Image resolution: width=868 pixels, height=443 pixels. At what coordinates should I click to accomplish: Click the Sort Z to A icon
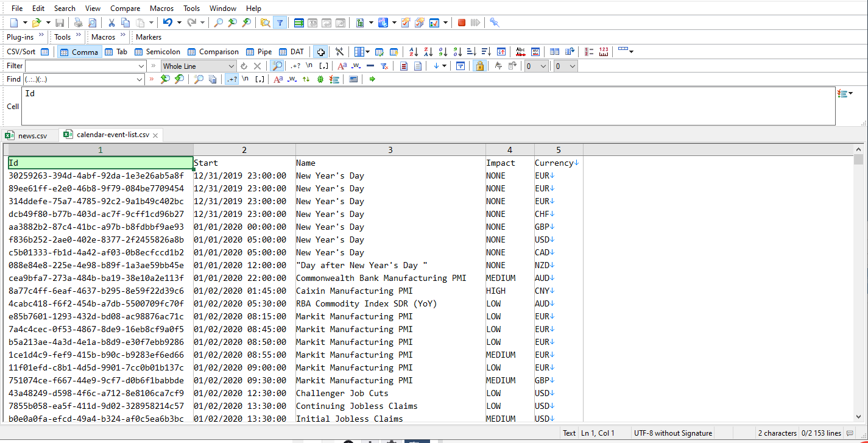coord(428,52)
